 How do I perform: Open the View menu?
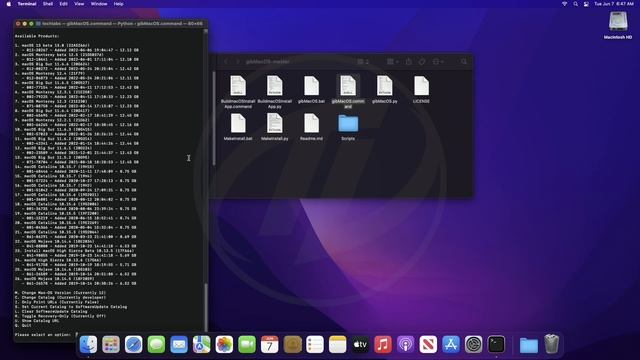coord(79,4)
